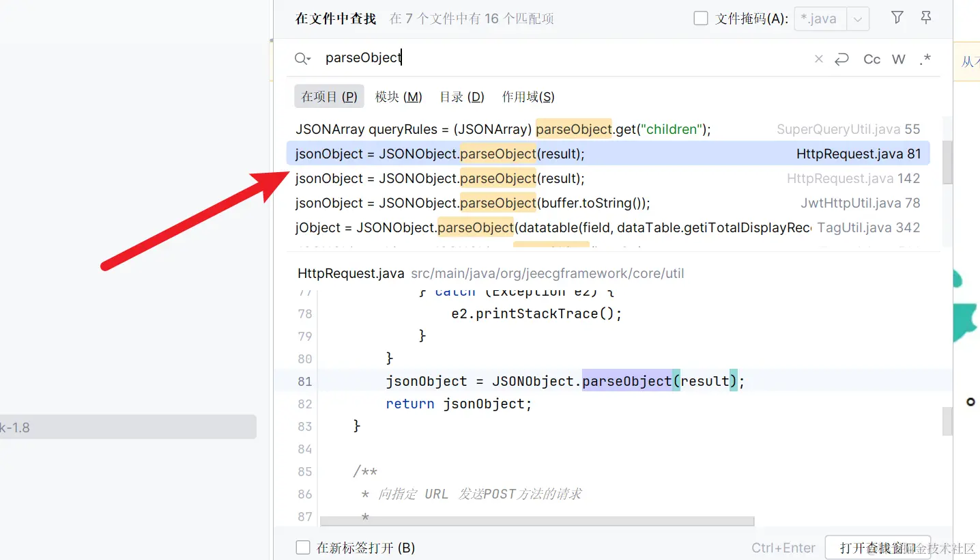Click the e2.printStackTrace() code line
The height and width of the screenshot is (560, 980).
pos(537,313)
